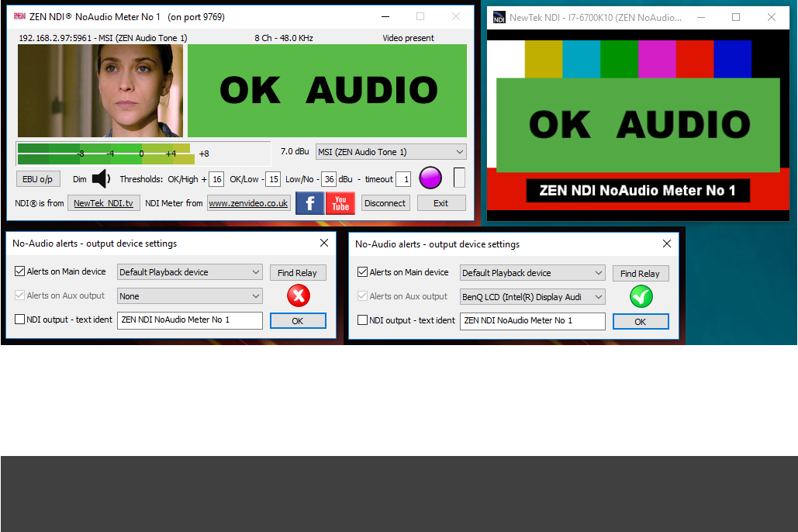Open Default Playback device dropdown in right dialog

532,273
